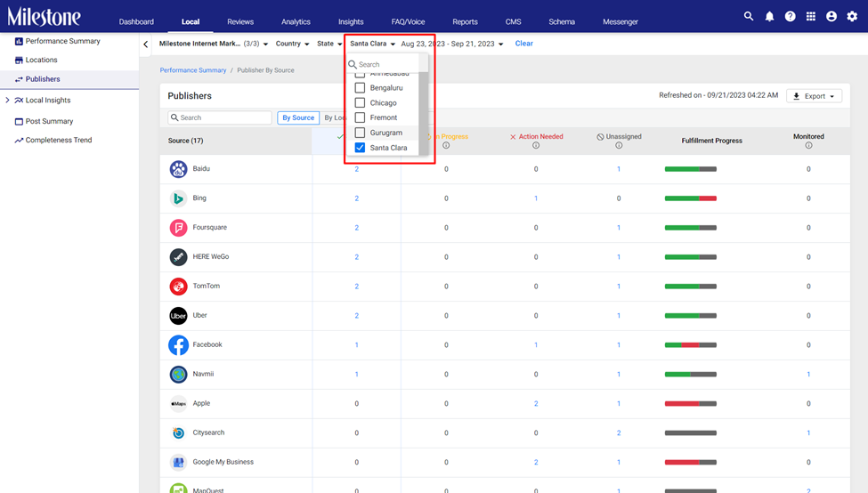Go to the Performance Summary breadcrumb link
Viewport: 868px width, 493px height.
(192, 70)
